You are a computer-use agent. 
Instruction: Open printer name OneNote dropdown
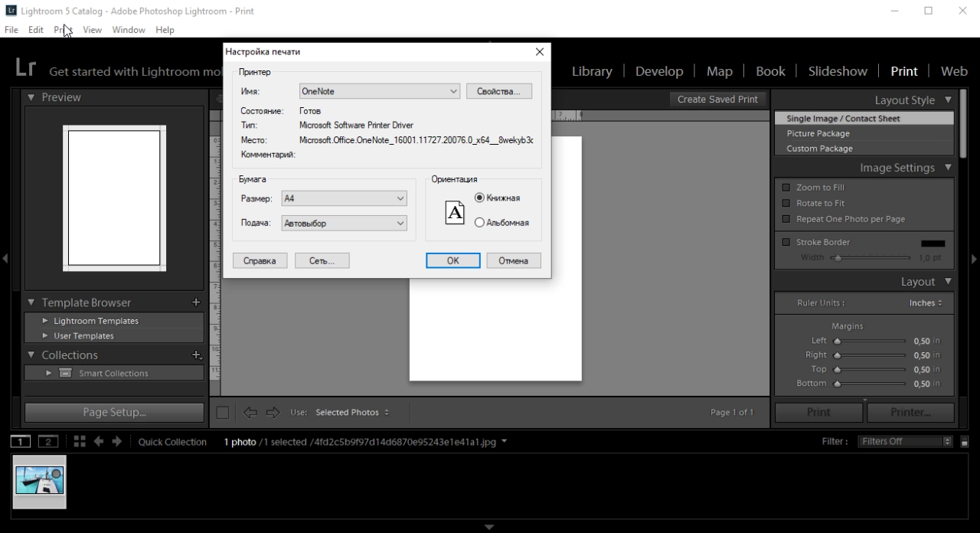(379, 91)
